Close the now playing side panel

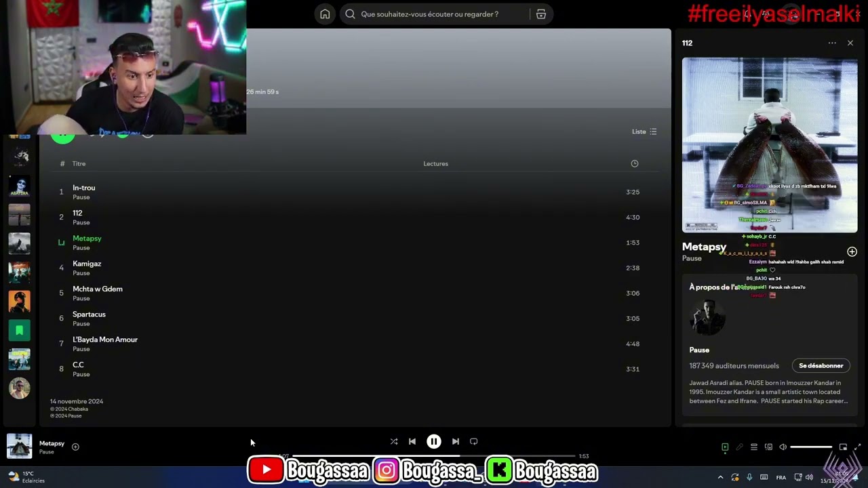coord(850,43)
